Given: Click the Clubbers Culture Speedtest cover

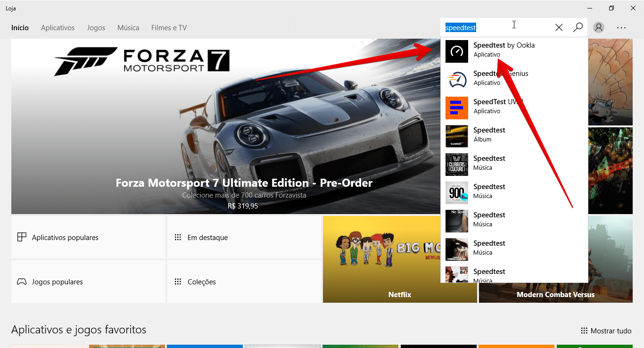Looking at the screenshot, I should pyautogui.click(x=457, y=165).
